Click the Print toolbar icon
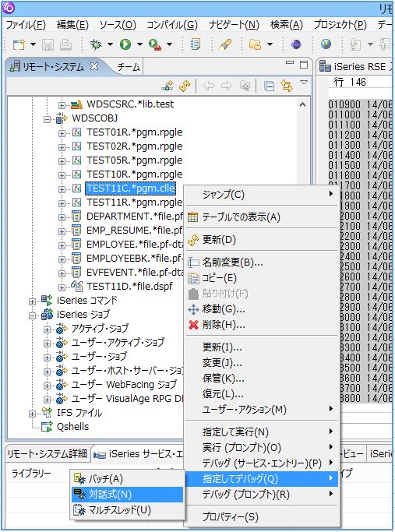Image resolution: width=395 pixels, height=532 pixels. pos(65,44)
